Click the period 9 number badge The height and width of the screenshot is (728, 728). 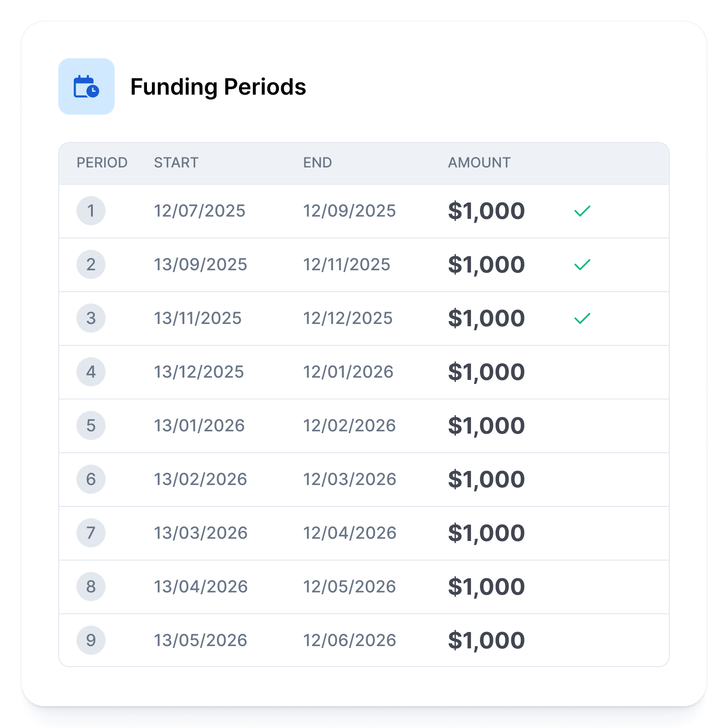(x=91, y=640)
